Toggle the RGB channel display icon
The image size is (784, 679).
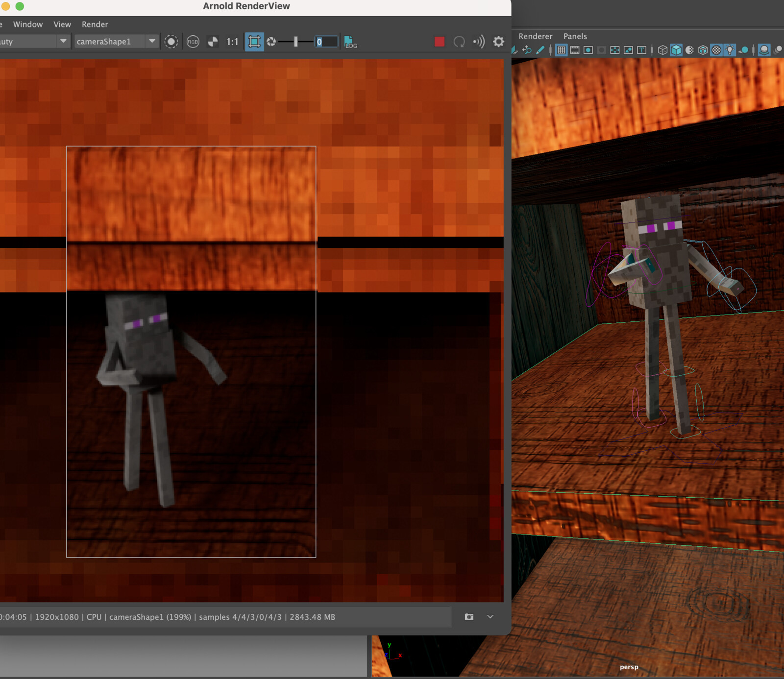[193, 42]
